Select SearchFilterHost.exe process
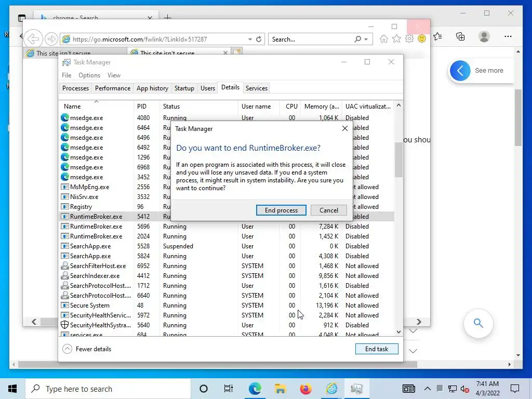Image resolution: width=532 pixels, height=399 pixels. (x=227, y=266)
